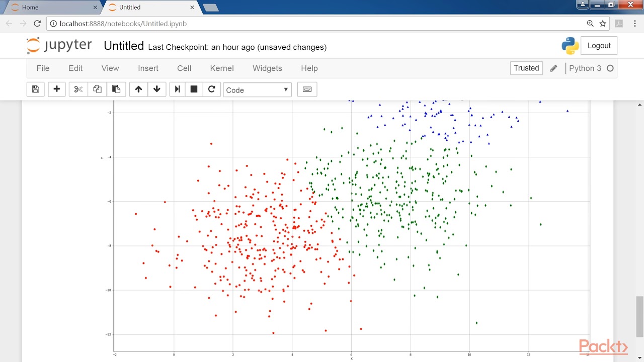Click the Jupyter logo
644x362 pixels.
click(x=59, y=45)
